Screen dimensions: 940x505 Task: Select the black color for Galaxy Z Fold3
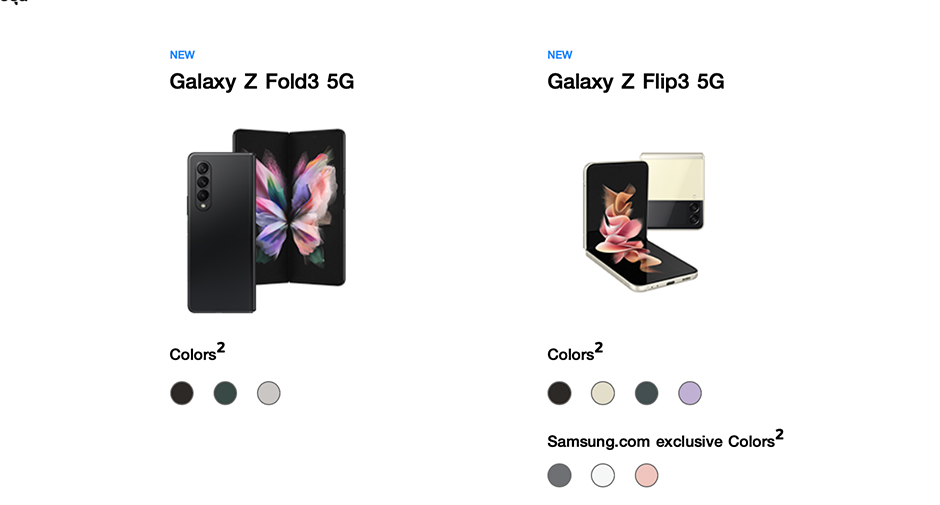[182, 393]
